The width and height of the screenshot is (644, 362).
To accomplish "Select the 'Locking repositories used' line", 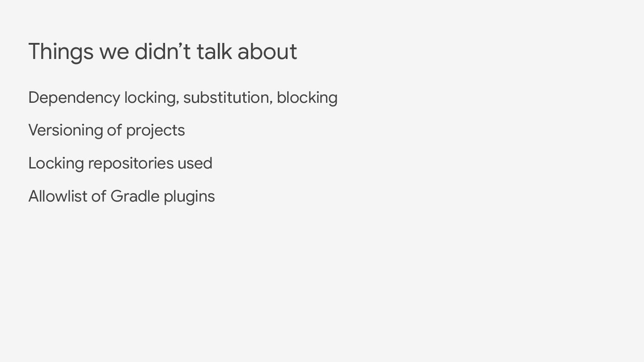I will click(x=120, y=164).
